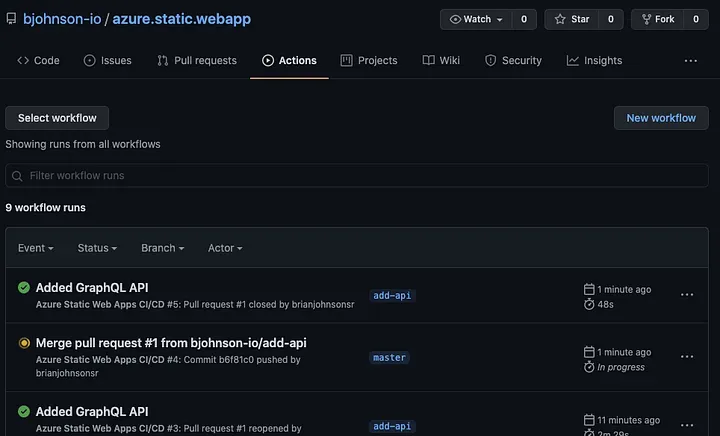Viewport: 720px width, 436px height.
Task: Click the star count of 0
Action: [x=611, y=19]
